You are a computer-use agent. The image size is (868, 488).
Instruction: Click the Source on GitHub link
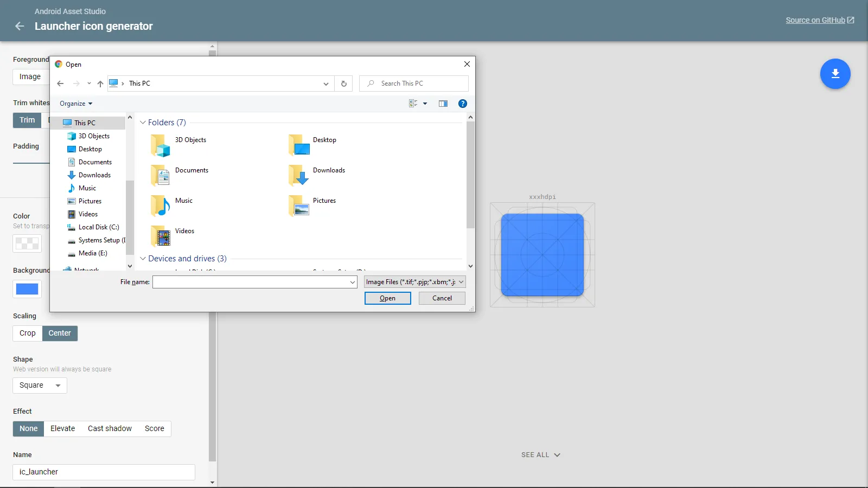[816, 20]
